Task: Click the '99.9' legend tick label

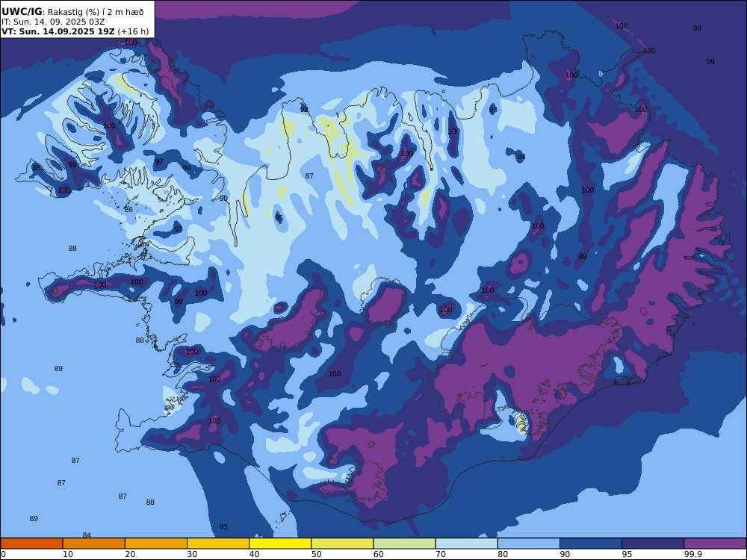Action: click(x=692, y=554)
